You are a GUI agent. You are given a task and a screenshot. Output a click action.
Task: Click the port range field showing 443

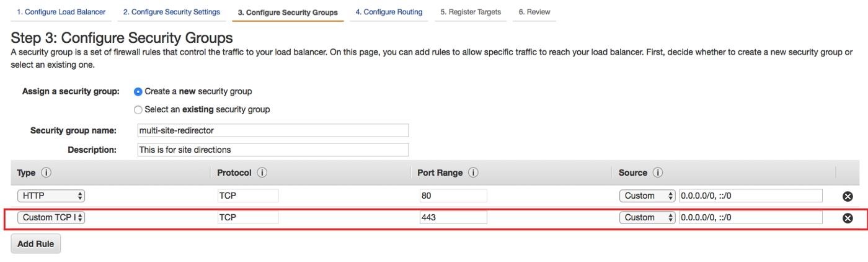coord(453,218)
